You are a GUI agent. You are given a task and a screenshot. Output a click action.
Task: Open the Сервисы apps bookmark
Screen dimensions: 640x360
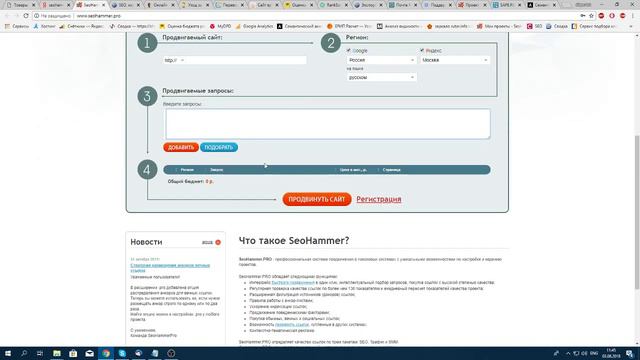click(x=17, y=26)
